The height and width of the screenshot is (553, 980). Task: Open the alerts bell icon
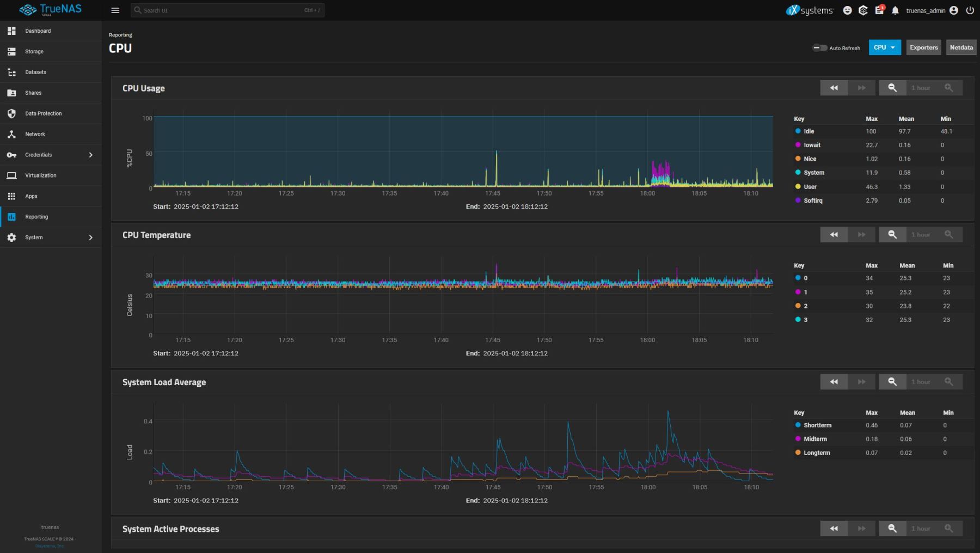(x=895, y=10)
